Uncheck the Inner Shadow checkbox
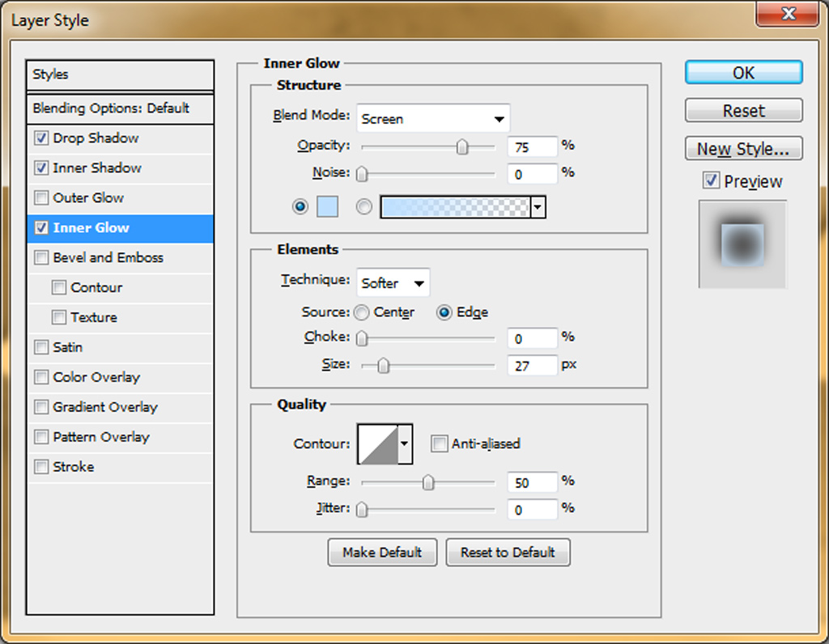Image resolution: width=829 pixels, height=644 pixels. click(x=41, y=168)
